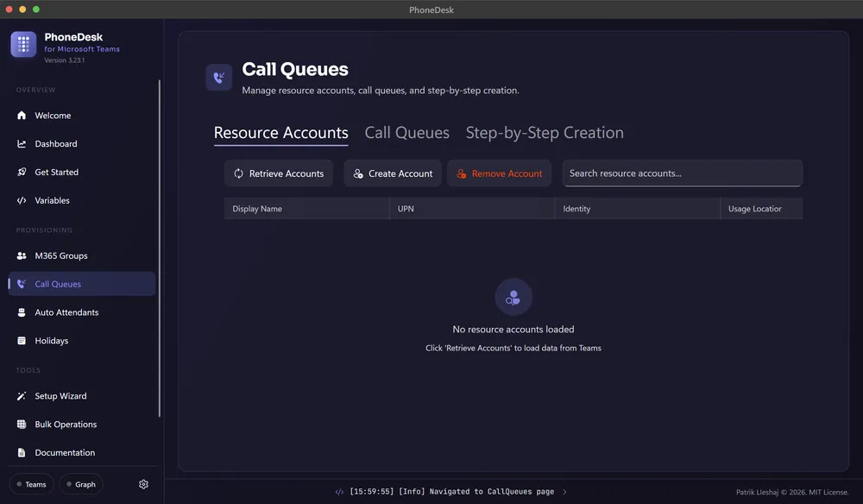Click the Call Queues page header phone icon
This screenshot has height=504, width=863.
click(219, 78)
